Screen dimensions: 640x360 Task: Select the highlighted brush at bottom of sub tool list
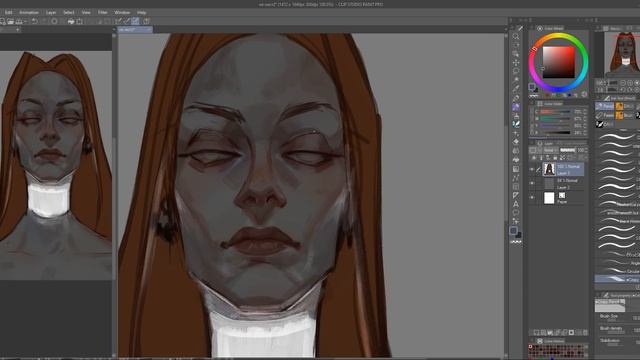(617, 279)
